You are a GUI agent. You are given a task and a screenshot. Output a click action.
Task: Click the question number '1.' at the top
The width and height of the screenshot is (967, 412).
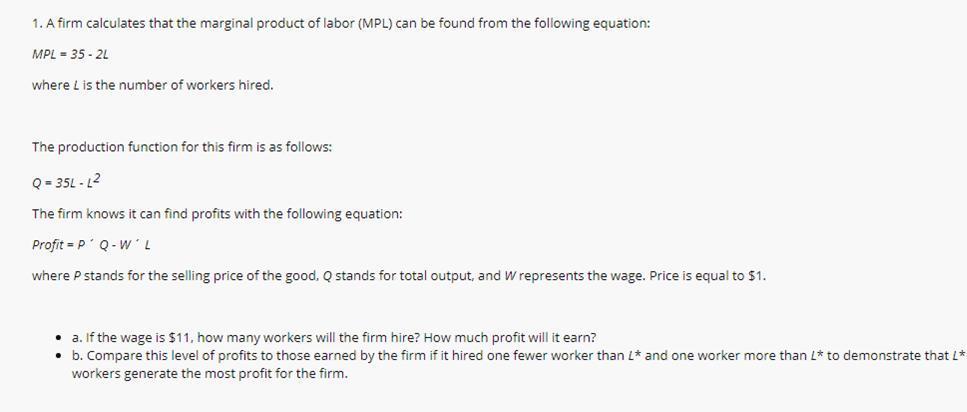click(37, 24)
